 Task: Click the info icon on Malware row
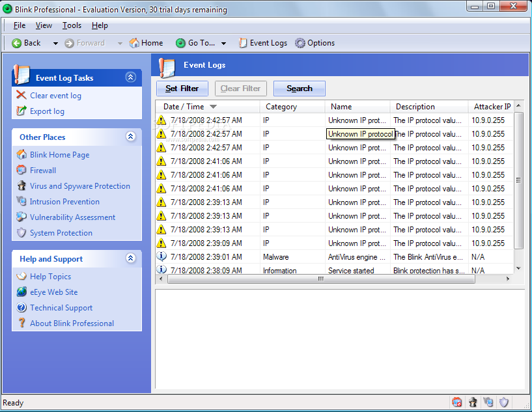pos(161,256)
